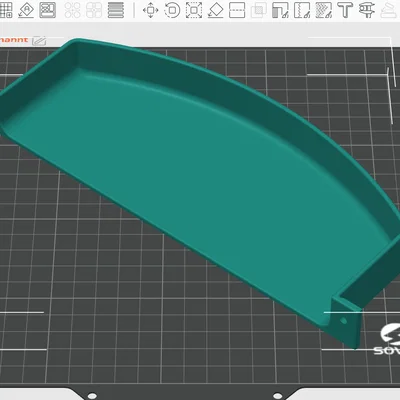Add a new plate via grid icon

click(x=5, y=10)
